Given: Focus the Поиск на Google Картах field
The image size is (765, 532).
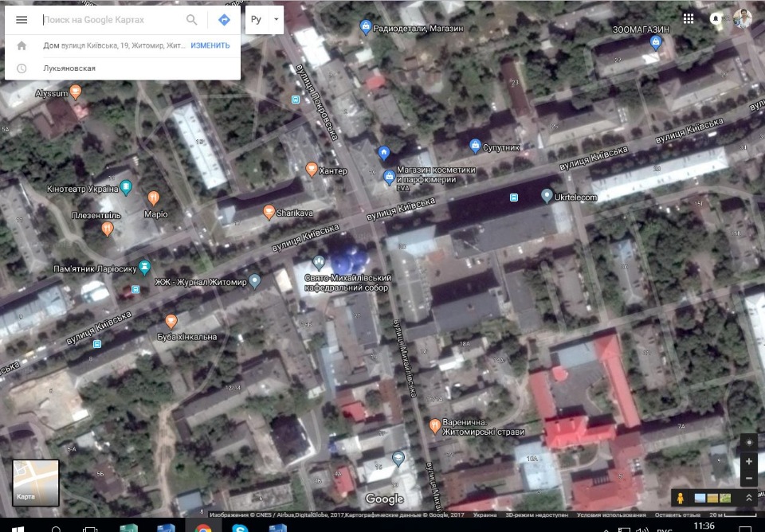Looking at the screenshot, I should point(112,20).
